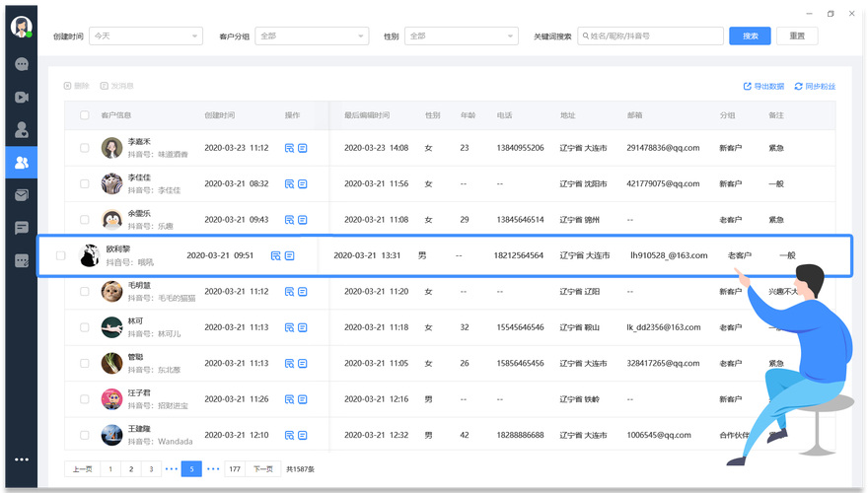868x493 pixels.
Task: Click the note icon in 汪子君 row
Action: [302, 399]
